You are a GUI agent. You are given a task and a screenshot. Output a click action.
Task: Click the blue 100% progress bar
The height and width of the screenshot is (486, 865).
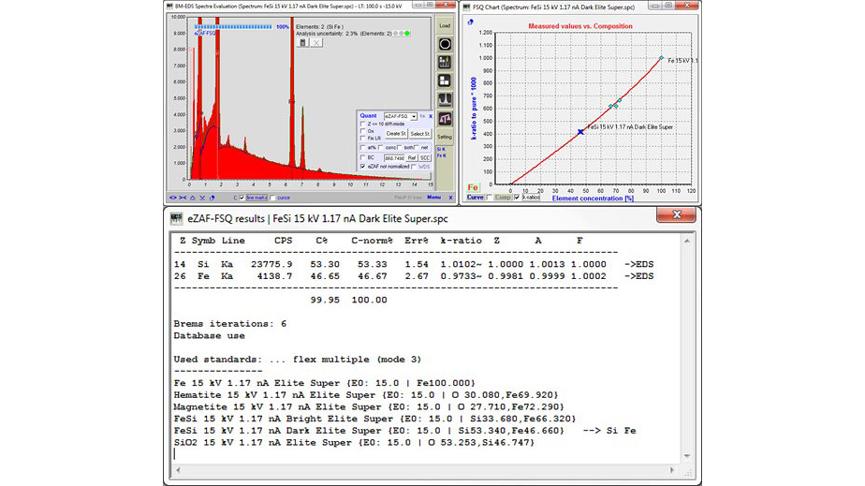point(233,26)
